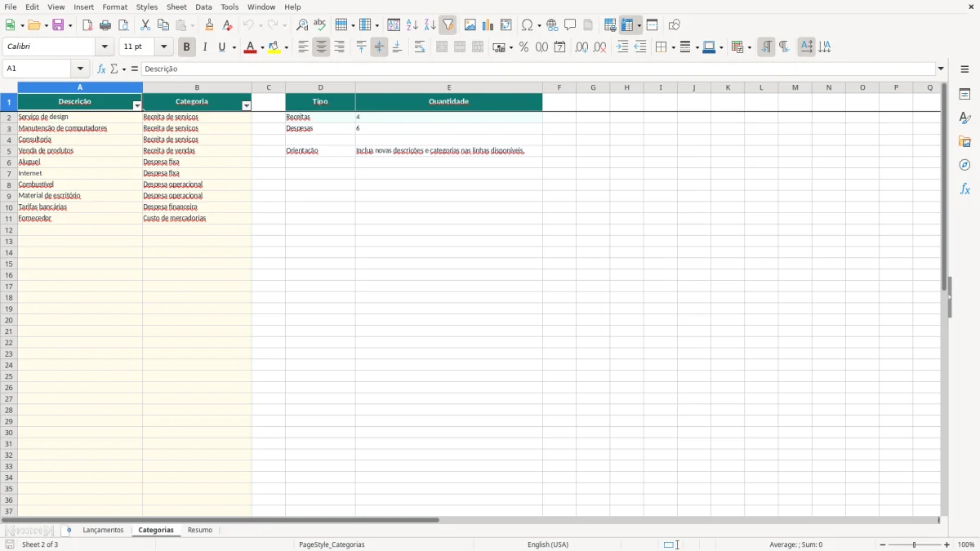Toggle Freeze Rows and Columns
Screen dimensions: 980x551
627,25
